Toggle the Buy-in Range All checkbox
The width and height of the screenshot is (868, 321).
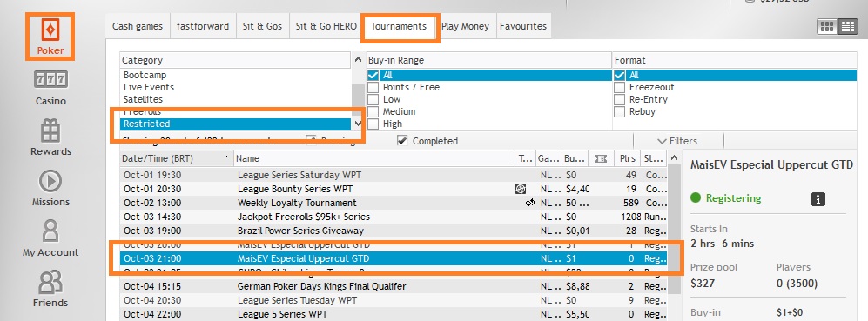(x=373, y=76)
